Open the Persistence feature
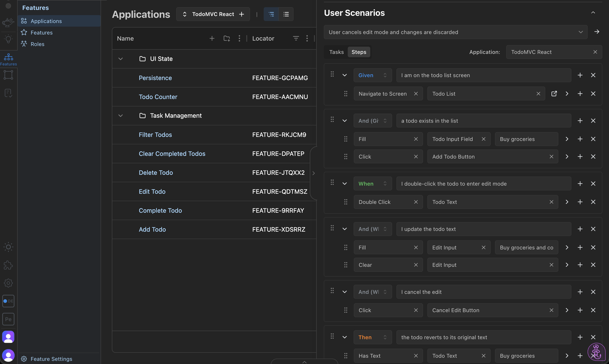 coord(155,78)
